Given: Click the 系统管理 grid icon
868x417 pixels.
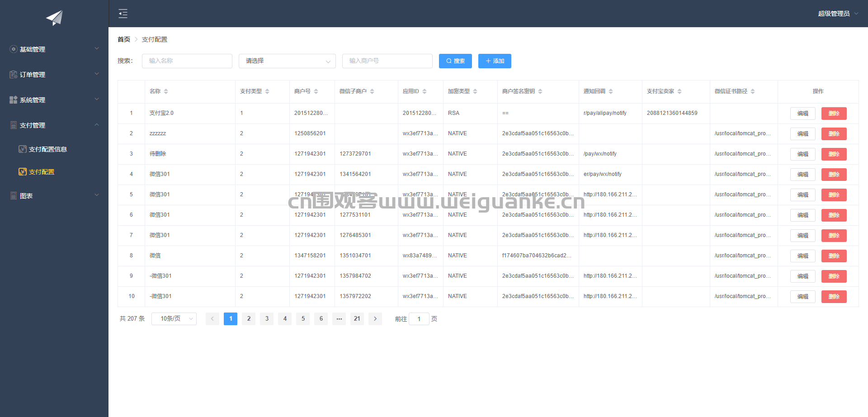Looking at the screenshot, I should 14,100.
